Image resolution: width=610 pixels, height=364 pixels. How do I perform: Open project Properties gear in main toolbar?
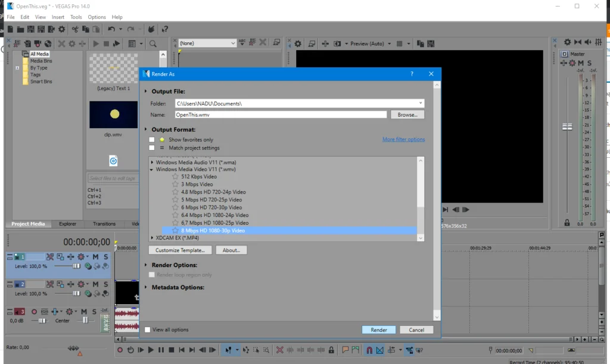click(62, 29)
